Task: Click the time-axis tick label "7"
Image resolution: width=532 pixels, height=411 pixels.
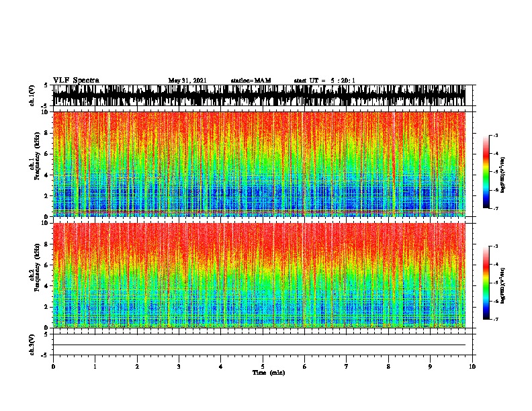Action: coord(347,367)
